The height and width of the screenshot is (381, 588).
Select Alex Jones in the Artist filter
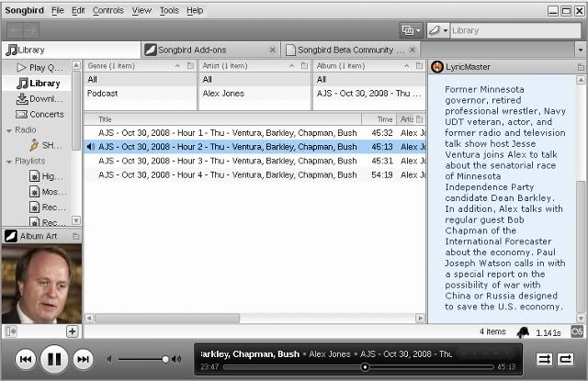(255, 94)
